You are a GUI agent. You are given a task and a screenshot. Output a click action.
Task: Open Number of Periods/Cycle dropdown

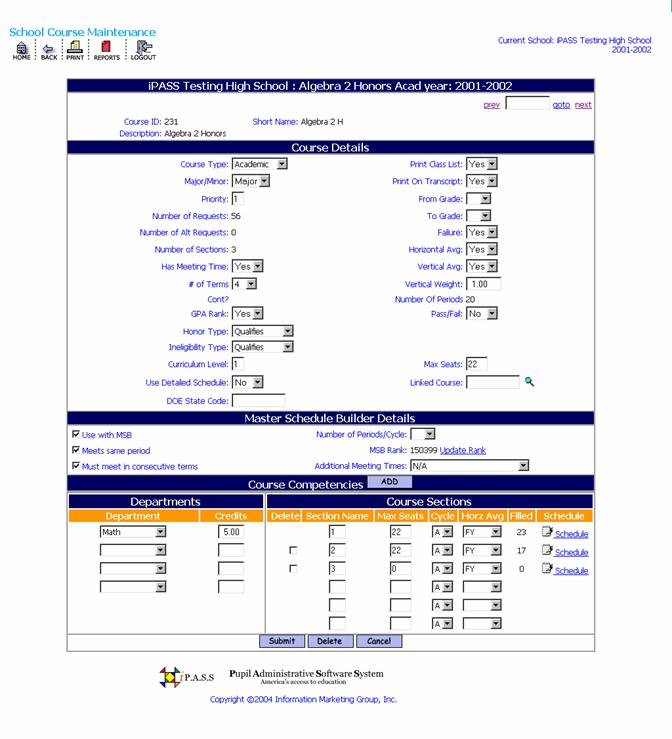tap(423, 434)
